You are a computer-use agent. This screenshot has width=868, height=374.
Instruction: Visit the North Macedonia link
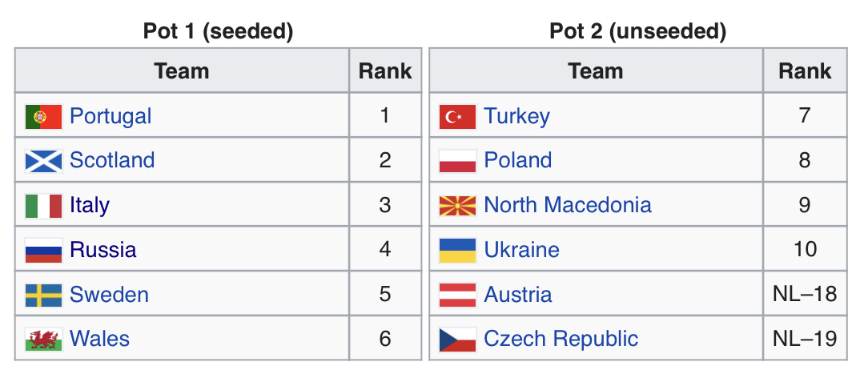pos(568,205)
